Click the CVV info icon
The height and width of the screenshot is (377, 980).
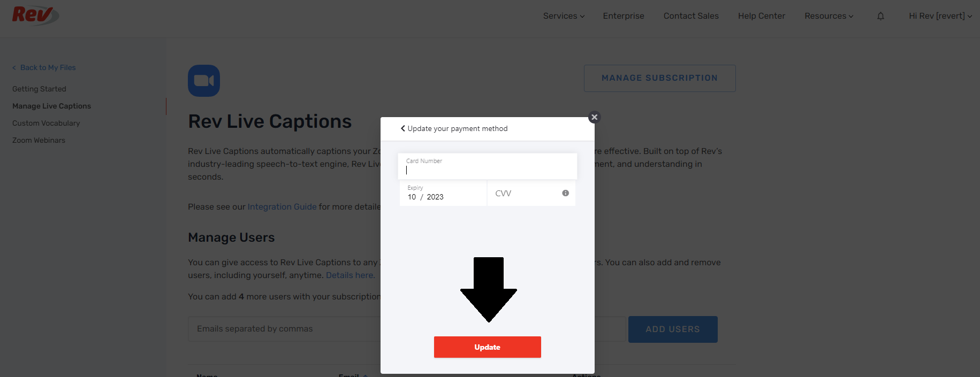tap(565, 193)
